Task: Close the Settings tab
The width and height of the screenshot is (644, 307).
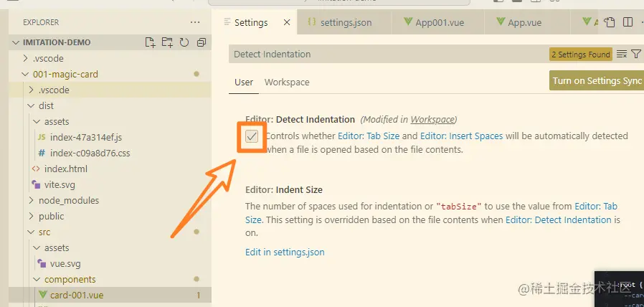Action: [x=286, y=22]
